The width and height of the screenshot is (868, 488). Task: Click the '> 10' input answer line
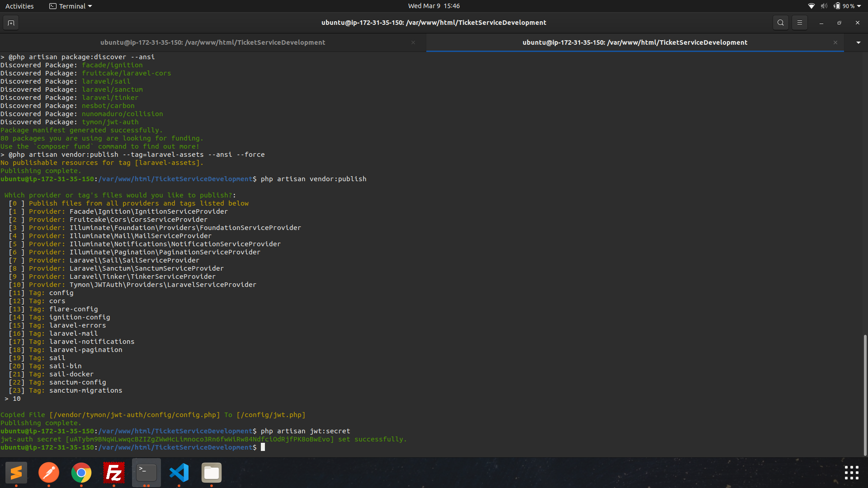pos(13,399)
